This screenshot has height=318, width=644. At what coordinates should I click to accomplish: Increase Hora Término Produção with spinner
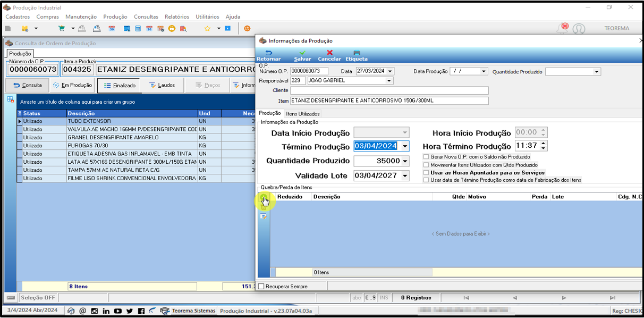click(x=544, y=144)
